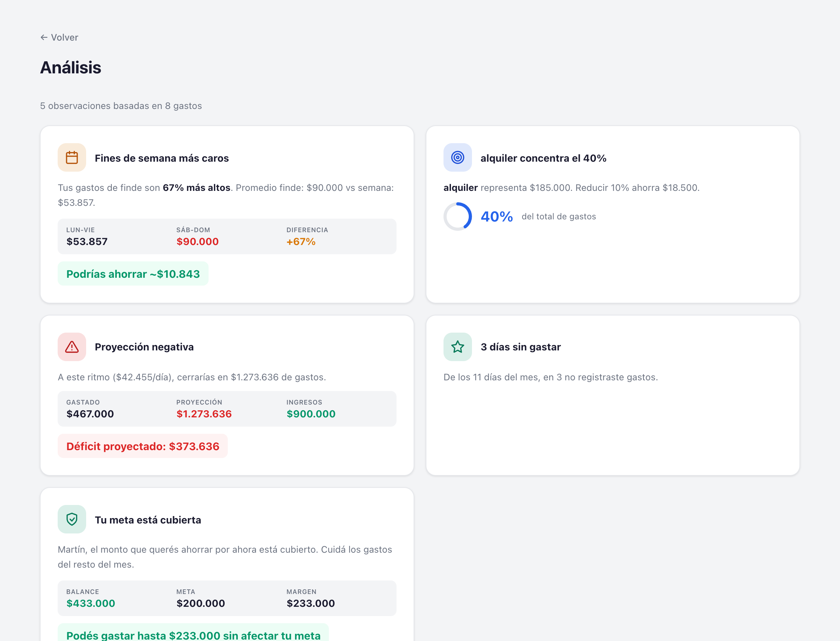This screenshot has height=641, width=840.
Task: Click the 'Déficit proyectado: $373.636' badge
Action: (x=143, y=446)
